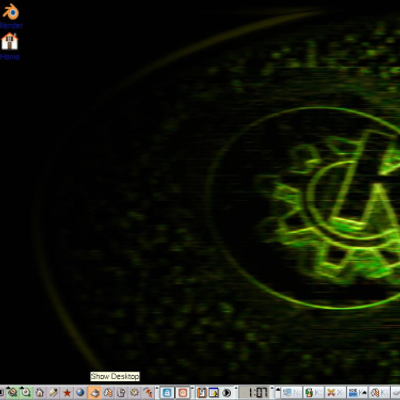Click the house icon in the panel
The height and width of the screenshot is (400, 400).
40,393
